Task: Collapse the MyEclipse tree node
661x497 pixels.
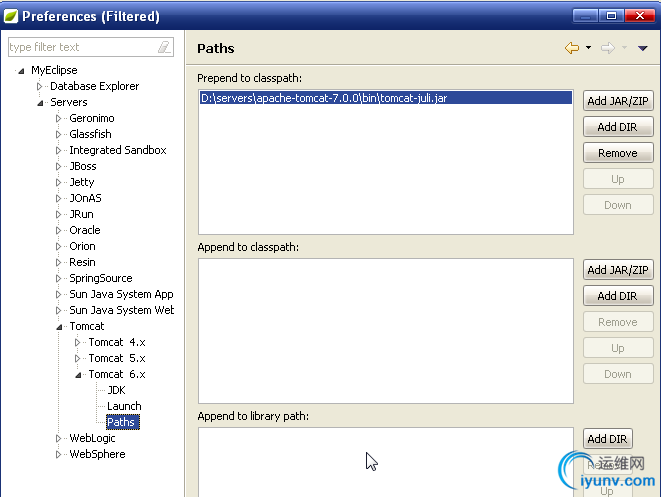Action: click(21, 70)
